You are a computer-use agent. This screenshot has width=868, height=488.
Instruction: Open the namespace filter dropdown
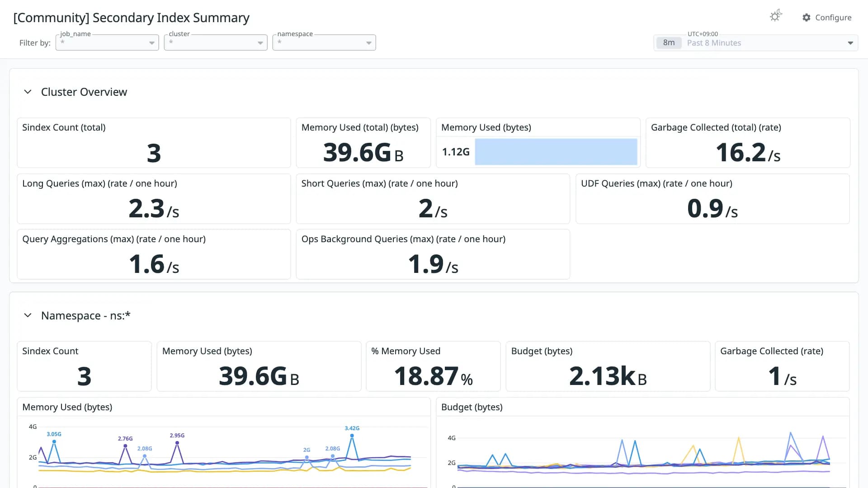(324, 42)
